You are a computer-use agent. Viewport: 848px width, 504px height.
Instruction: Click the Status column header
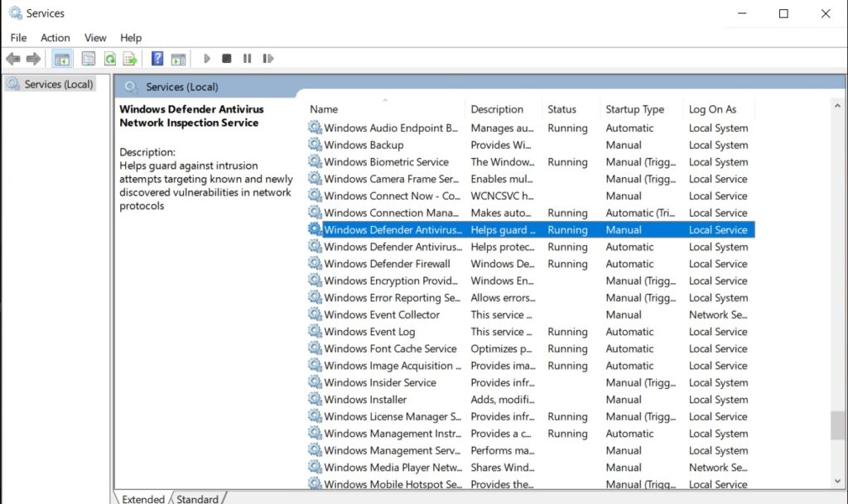pos(568,108)
